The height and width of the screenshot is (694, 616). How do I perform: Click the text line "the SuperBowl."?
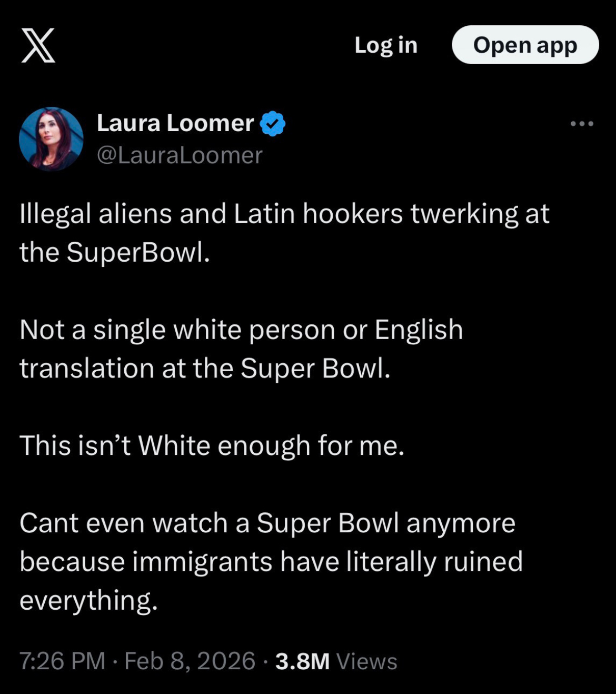[115, 252]
